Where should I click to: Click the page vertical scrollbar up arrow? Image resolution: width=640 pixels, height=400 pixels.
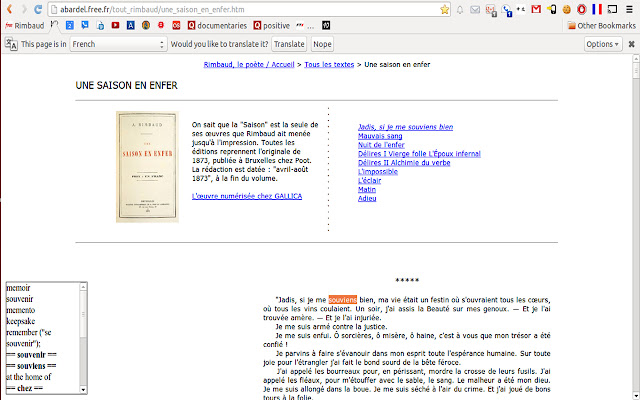(x=636, y=59)
